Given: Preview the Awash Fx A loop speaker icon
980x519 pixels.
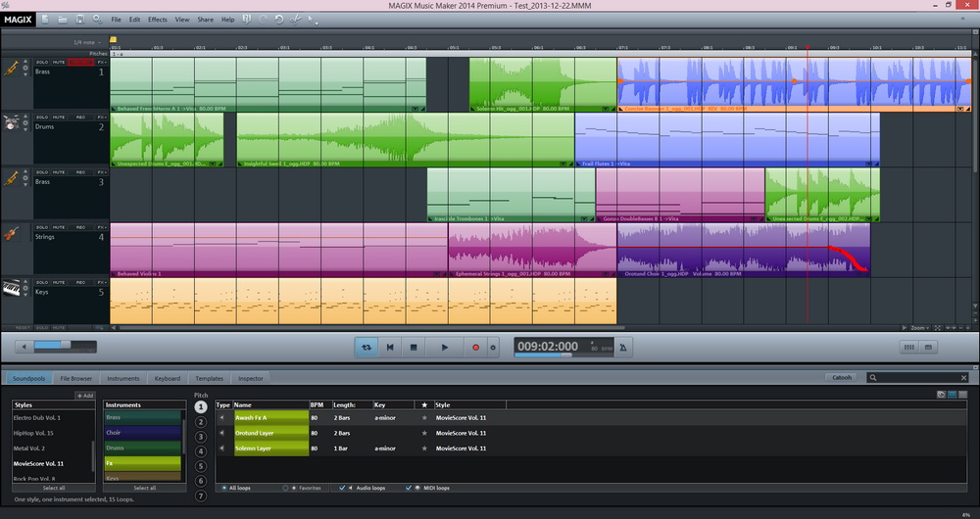Looking at the screenshot, I should pos(221,418).
